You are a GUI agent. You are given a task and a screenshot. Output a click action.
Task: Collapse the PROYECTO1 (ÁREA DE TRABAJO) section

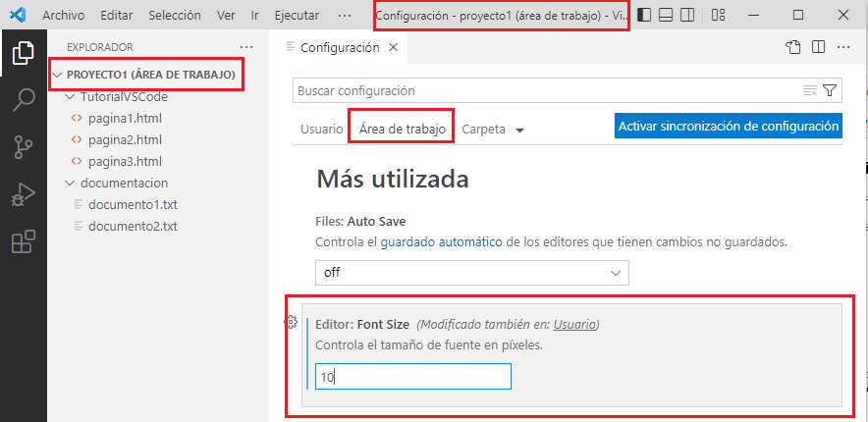pos(58,75)
